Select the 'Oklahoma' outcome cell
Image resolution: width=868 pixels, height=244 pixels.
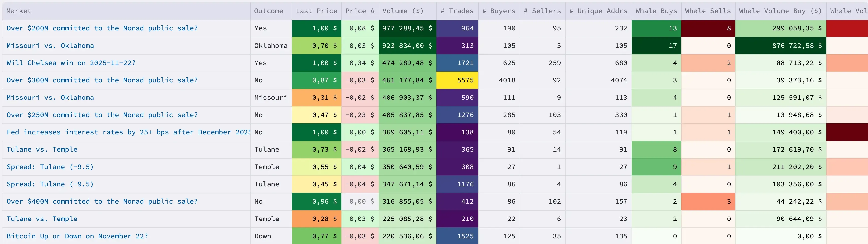point(271,46)
